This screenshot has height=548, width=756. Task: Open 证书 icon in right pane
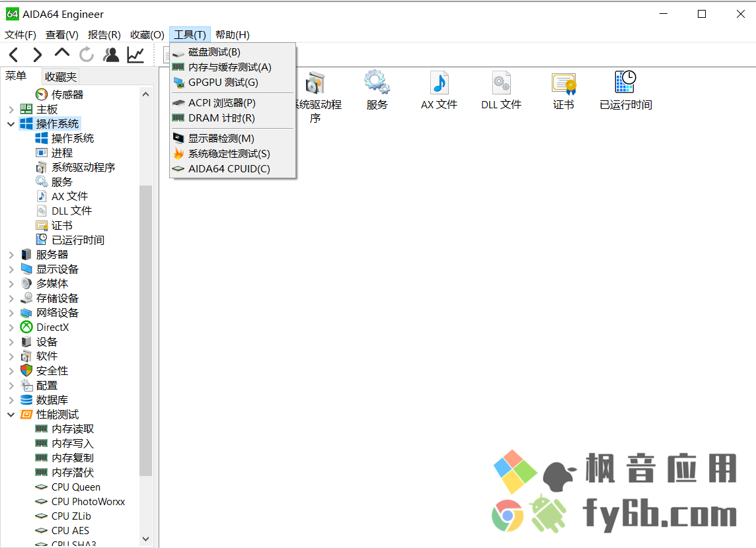[563, 90]
